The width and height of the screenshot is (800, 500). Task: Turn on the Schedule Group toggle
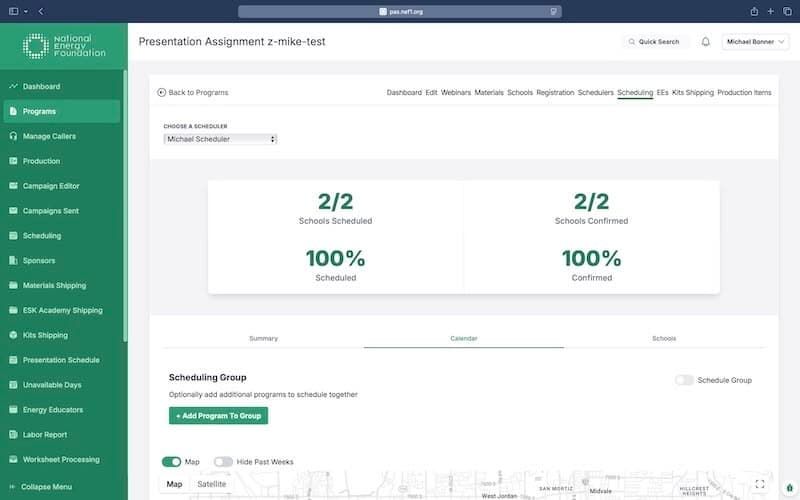click(x=684, y=380)
